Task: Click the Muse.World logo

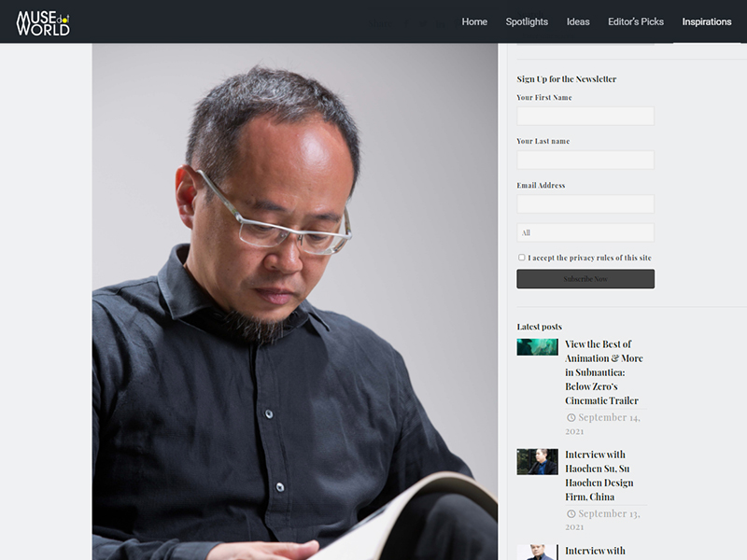Action: click(43, 22)
